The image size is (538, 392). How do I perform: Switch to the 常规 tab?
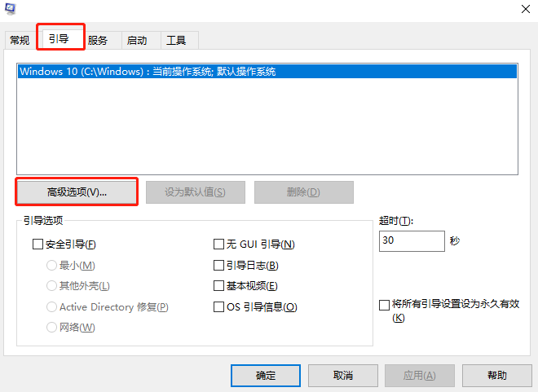tap(20, 40)
